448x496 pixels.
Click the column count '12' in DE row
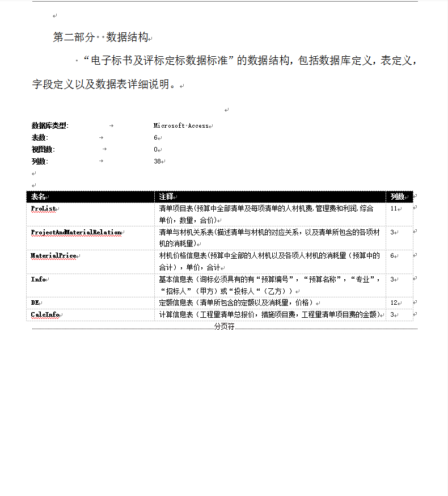coord(394,302)
